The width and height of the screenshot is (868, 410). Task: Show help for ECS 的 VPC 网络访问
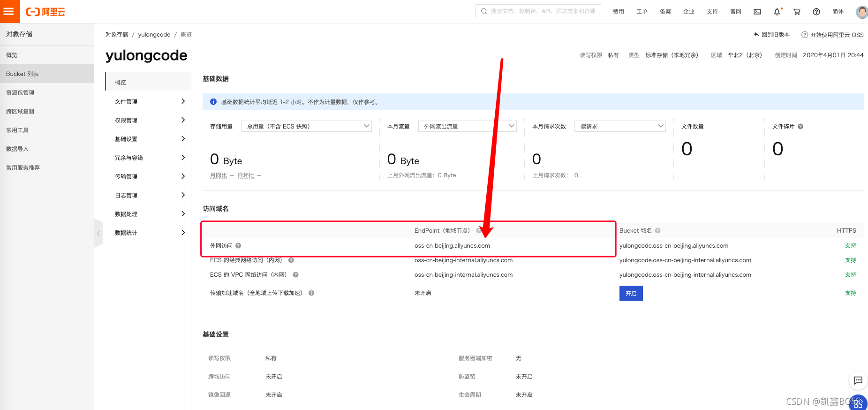coord(295,274)
